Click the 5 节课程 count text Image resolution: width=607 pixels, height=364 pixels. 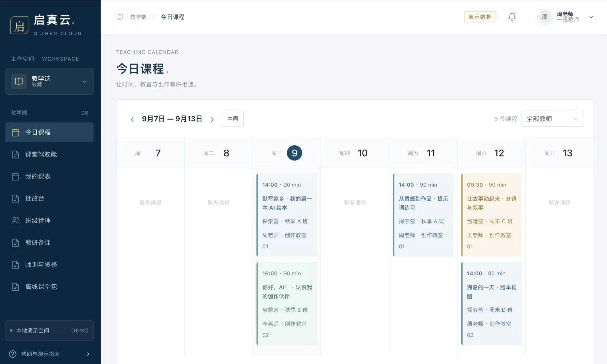506,119
